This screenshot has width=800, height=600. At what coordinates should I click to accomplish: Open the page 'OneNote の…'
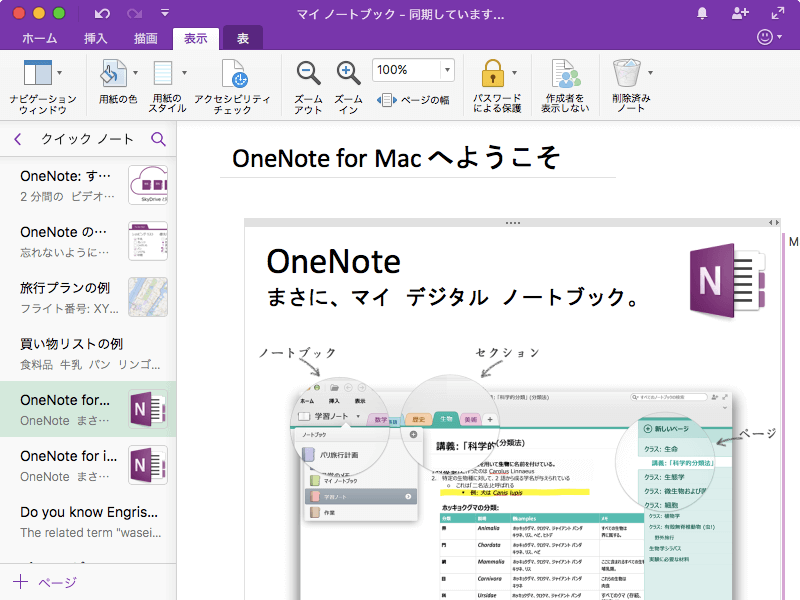click(88, 241)
